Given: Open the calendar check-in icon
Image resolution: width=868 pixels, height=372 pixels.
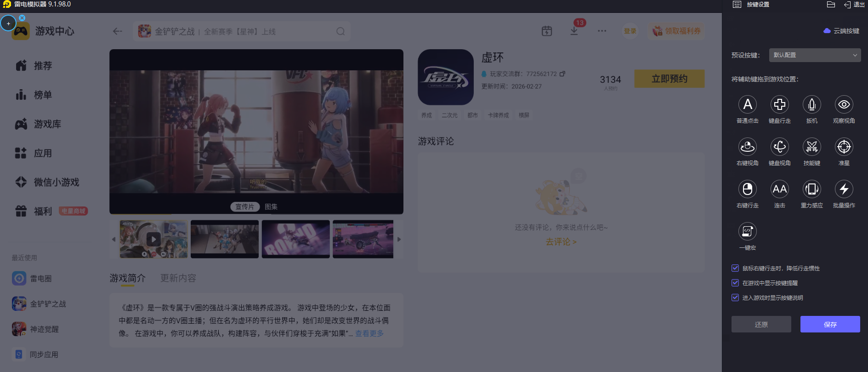Looking at the screenshot, I should click(547, 31).
